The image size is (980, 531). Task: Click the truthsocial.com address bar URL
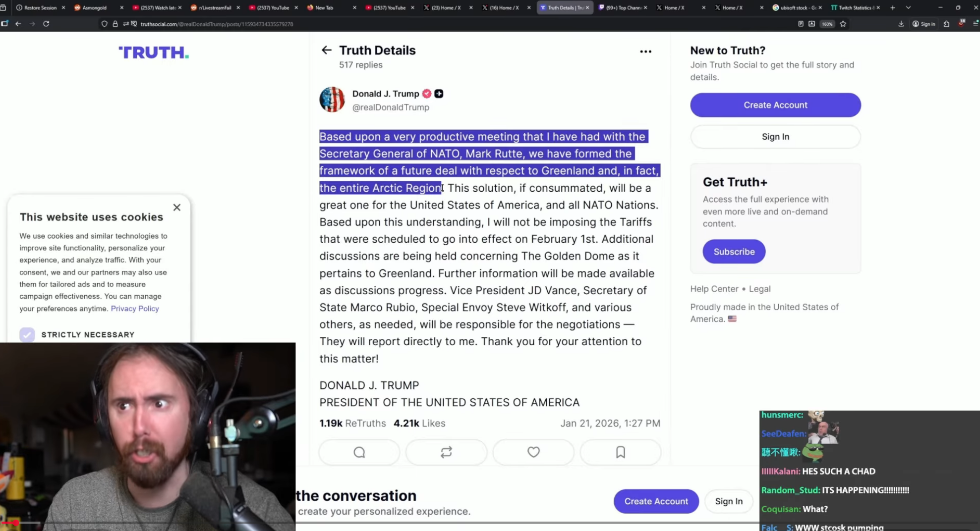tap(217, 24)
